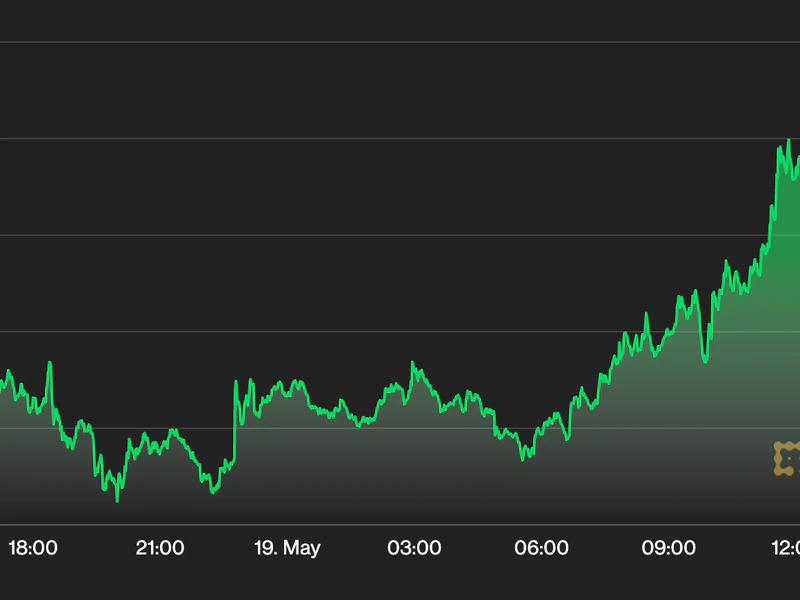The height and width of the screenshot is (600, 800).
Task: Click the lowest trough of the price line
Action: (x=117, y=500)
